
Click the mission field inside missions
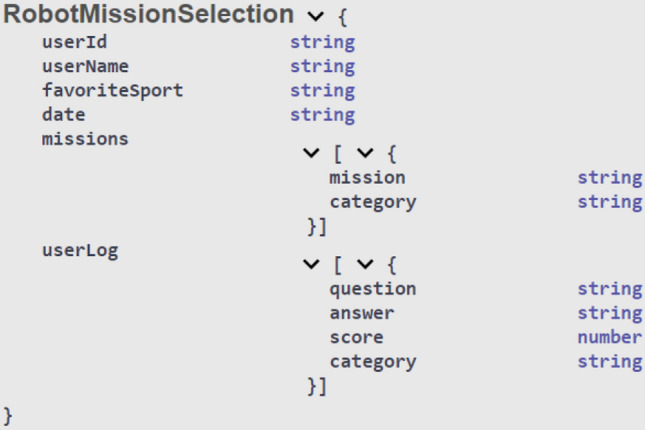tap(367, 177)
